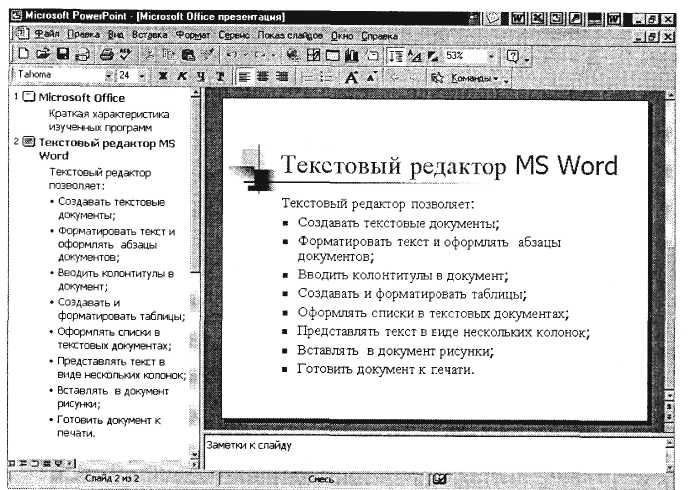Click in the 'Заметки к слайду' notes field
Viewport: 693px width, 490px height.
click(435, 454)
